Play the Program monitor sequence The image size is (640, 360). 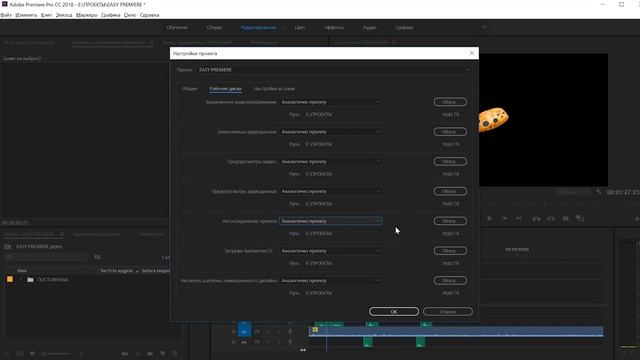pyautogui.click(x=489, y=219)
